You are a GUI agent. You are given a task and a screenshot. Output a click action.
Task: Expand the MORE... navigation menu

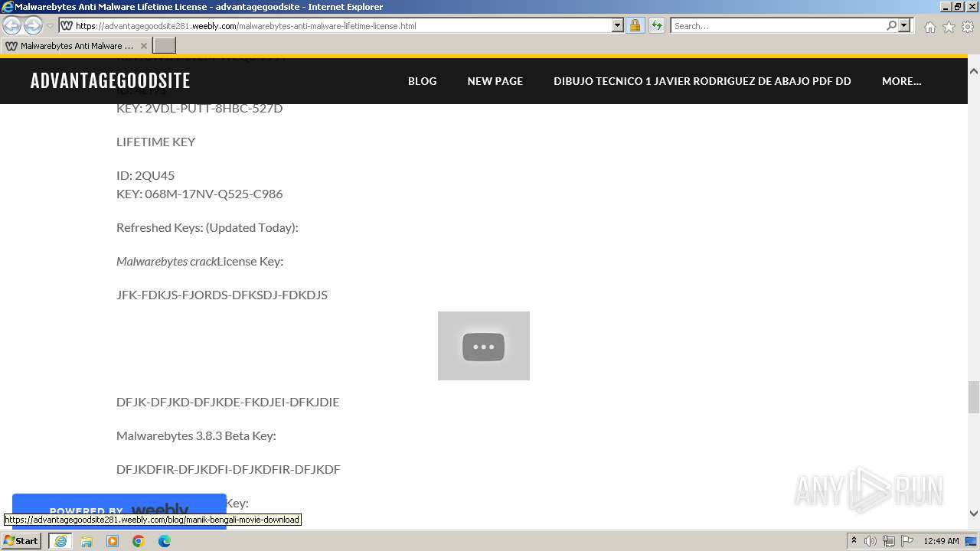(x=901, y=81)
